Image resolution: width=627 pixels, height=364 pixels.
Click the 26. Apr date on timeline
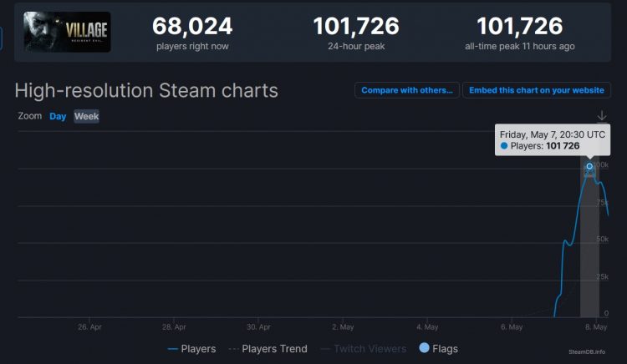click(x=89, y=326)
